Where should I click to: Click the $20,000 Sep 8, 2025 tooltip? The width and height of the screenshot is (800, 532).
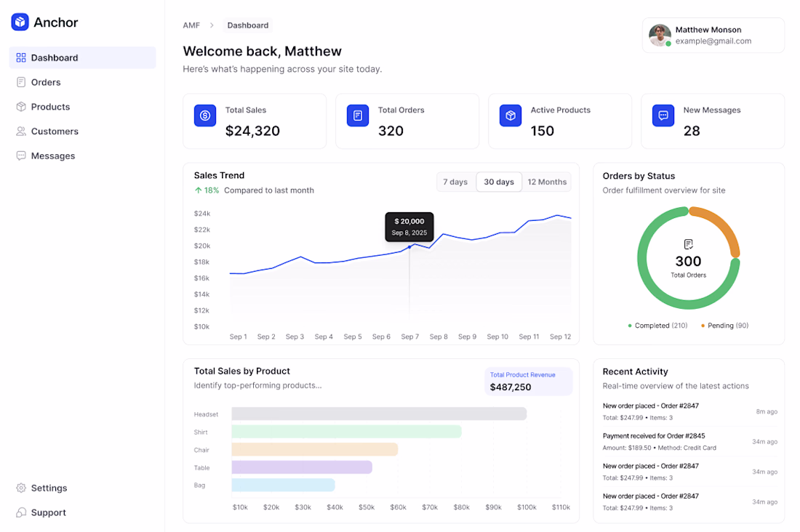pos(409,227)
